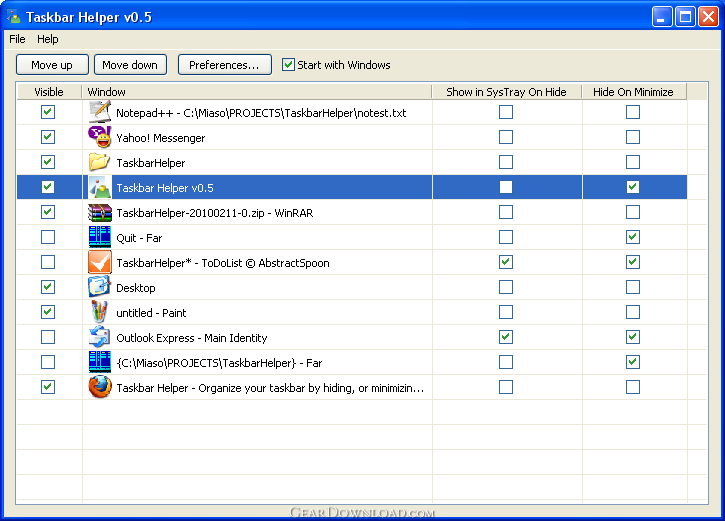Image resolution: width=725 pixels, height=521 pixels.
Task: Uncheck Visible for Yahoo! Messenger
Action: click(48, 137)
